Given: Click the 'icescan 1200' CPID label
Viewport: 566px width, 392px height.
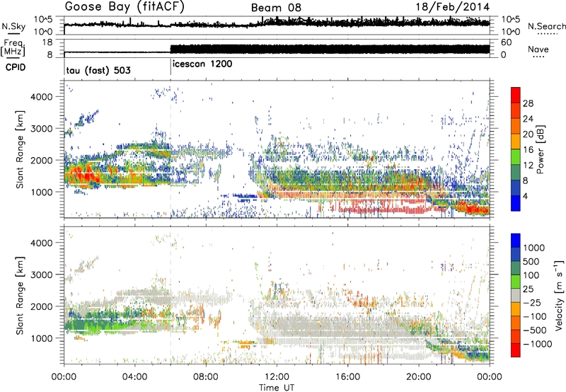Looking at the screenshot, I should [x=202, y=64].
